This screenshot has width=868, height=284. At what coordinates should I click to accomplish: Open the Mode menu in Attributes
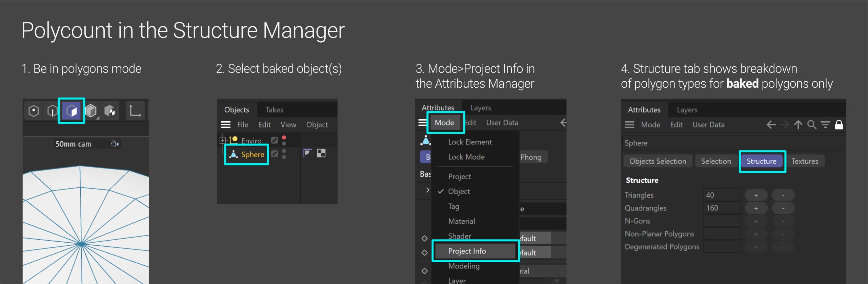(444, 123)
